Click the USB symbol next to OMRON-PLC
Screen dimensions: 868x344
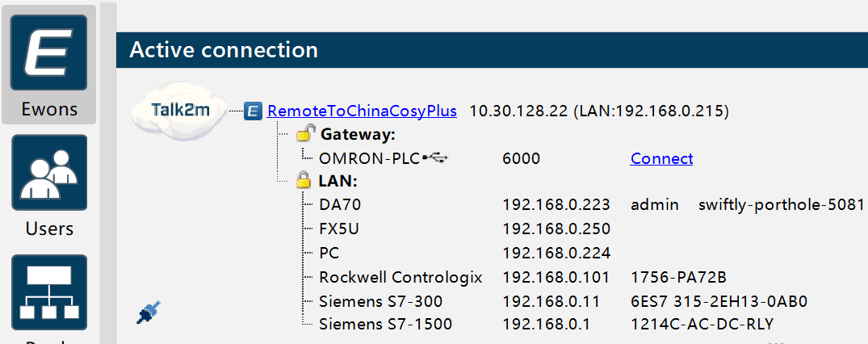435,158
